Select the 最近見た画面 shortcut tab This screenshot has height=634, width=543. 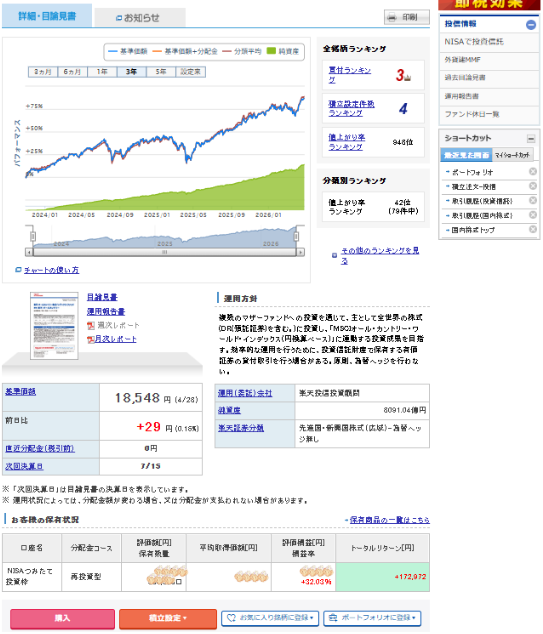coord(467,155)
